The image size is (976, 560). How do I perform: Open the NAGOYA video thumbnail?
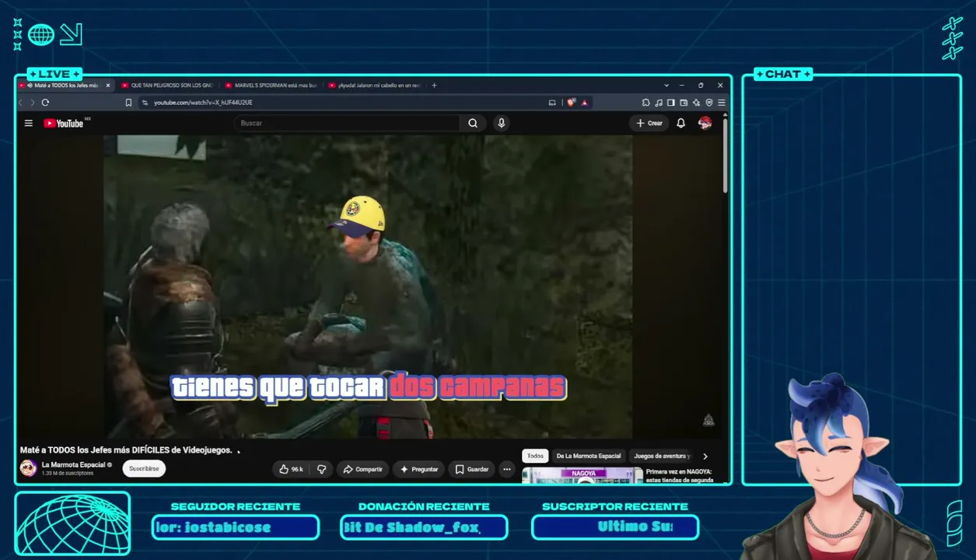click(582, 475)
